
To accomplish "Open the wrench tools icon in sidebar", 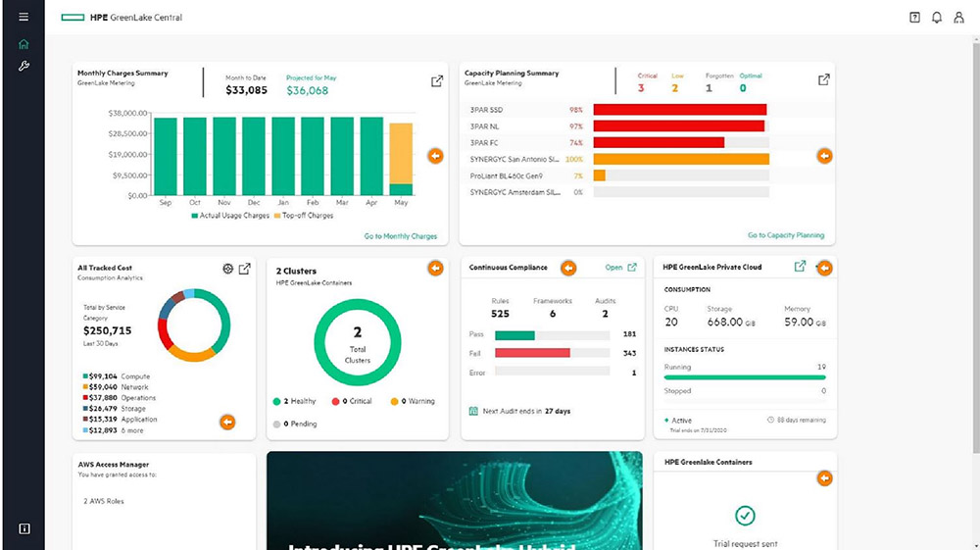I will pyautogui.click(x=24, y=66).
